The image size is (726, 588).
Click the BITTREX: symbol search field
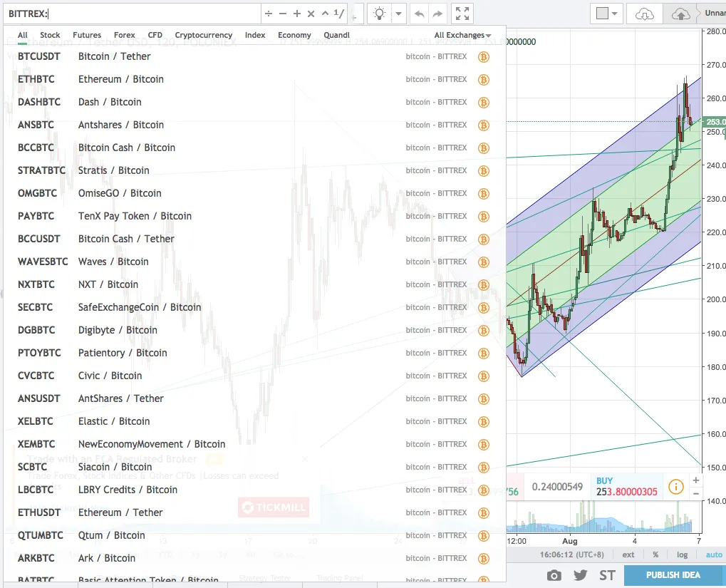(133, 14)
